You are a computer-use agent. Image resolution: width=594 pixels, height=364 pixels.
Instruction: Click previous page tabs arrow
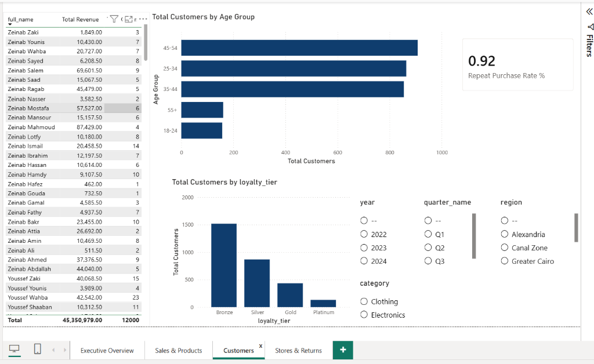click(53, 350)
